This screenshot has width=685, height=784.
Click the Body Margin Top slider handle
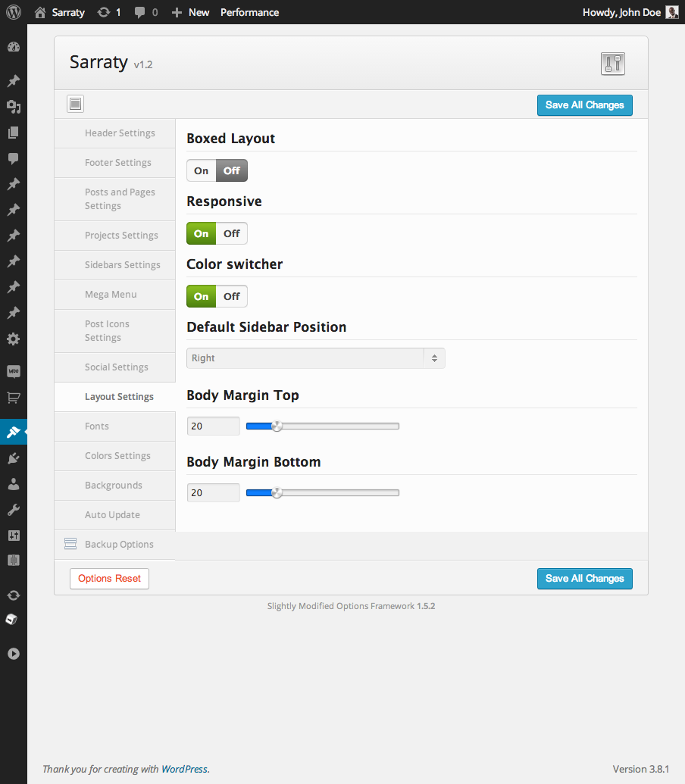[x=277, y=426]
